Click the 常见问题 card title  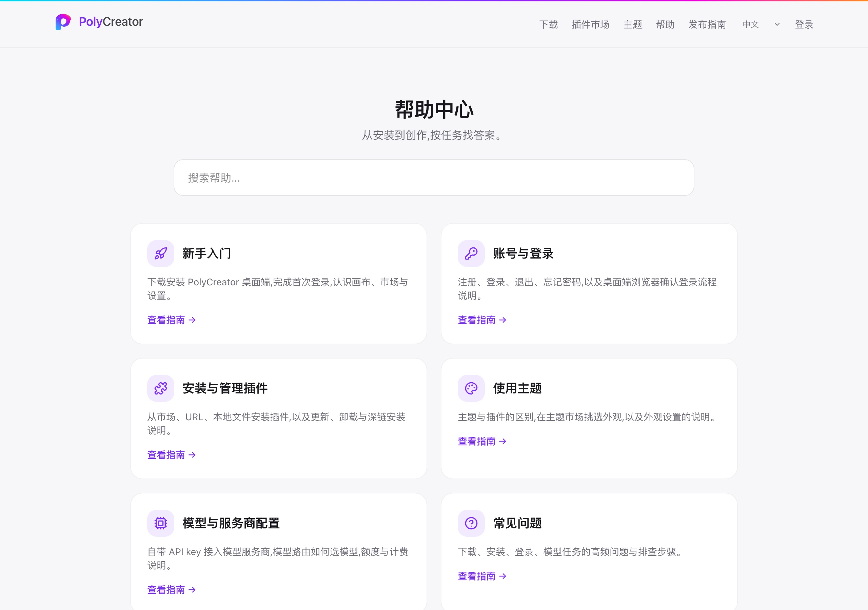517,523
